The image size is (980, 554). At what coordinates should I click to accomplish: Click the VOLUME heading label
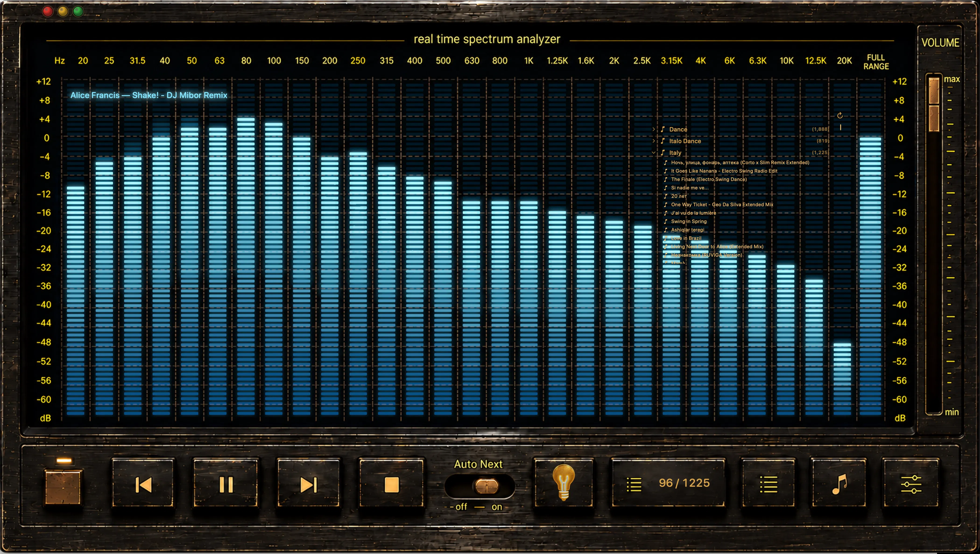pos(941,43)
